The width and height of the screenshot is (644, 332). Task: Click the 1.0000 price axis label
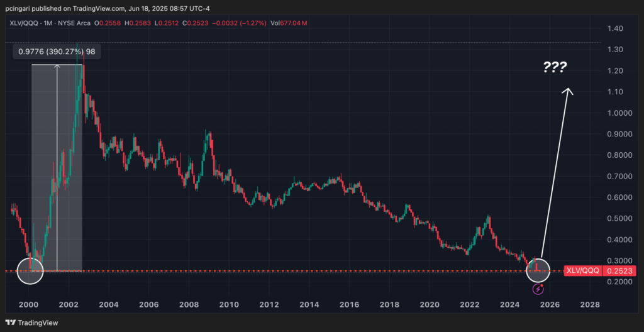pos(619,113)
